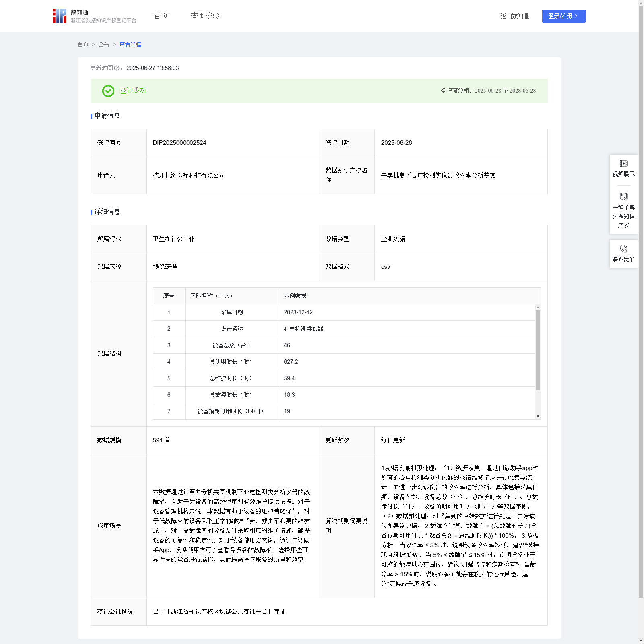Click the green registration success checkmark icon

108,91
